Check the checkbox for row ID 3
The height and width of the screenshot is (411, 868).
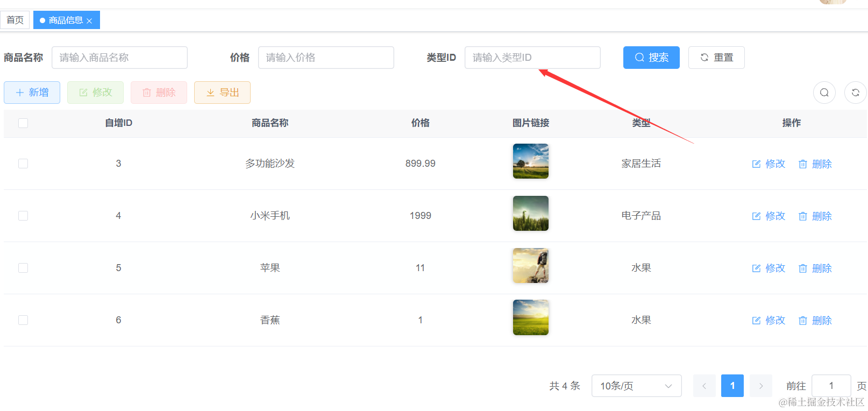(x=23, y=164)
